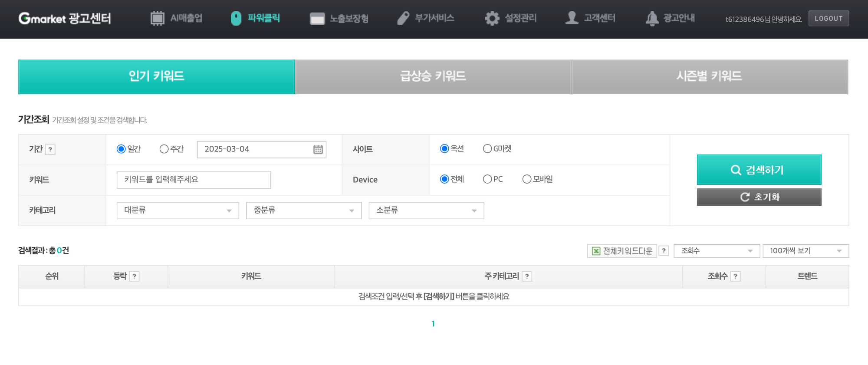Click the 광고안내 bell icon
This screenshot has height=365, width=868.
coord(652,18)
